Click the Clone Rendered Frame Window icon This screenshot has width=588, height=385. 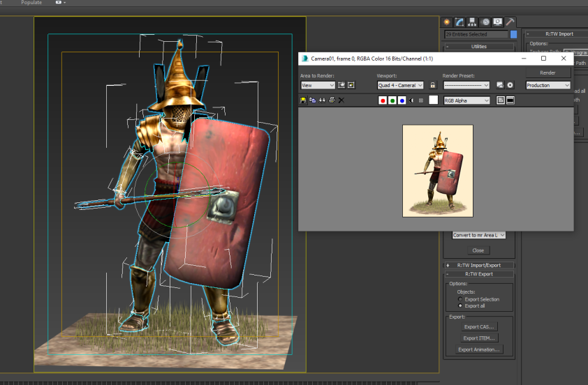322,100
